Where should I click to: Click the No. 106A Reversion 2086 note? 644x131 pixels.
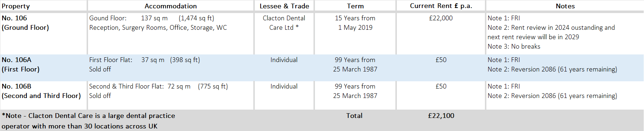(x=552, y=69)
